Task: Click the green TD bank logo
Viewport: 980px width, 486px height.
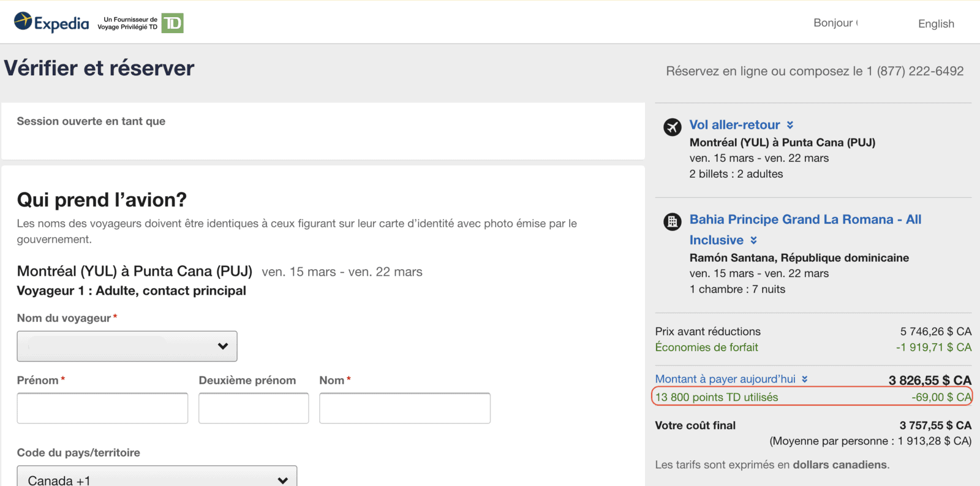Action: pos(173,23)
